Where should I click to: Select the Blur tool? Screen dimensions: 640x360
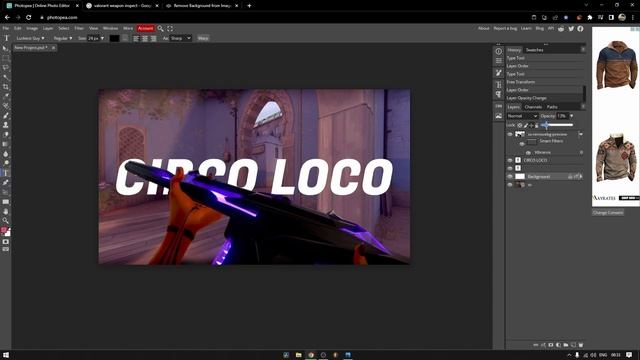pos(5,154)
